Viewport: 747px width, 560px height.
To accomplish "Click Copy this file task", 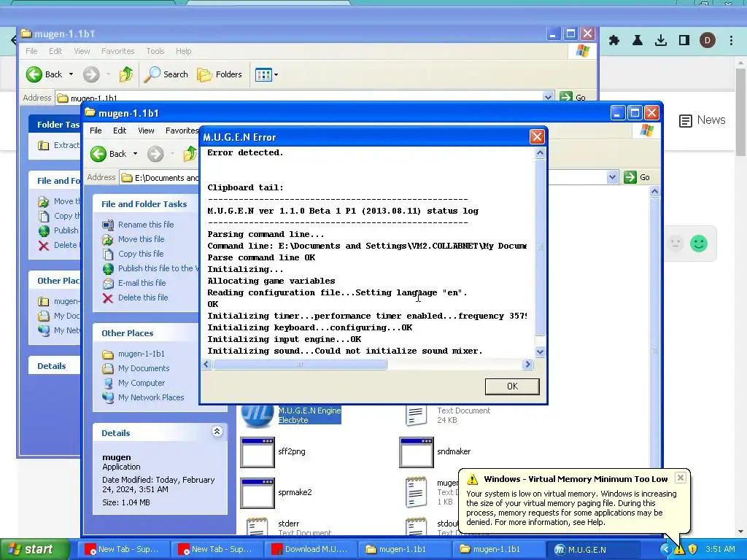I will point(141,254).
